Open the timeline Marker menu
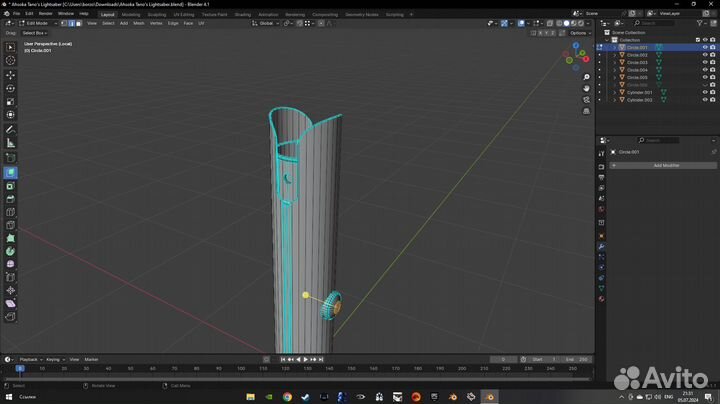The width and height of the screenshot is (720, 404). (x=91, y=359)
